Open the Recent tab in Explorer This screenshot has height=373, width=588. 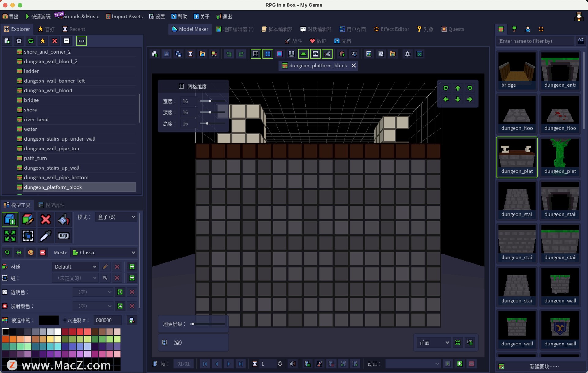point(74,29)
